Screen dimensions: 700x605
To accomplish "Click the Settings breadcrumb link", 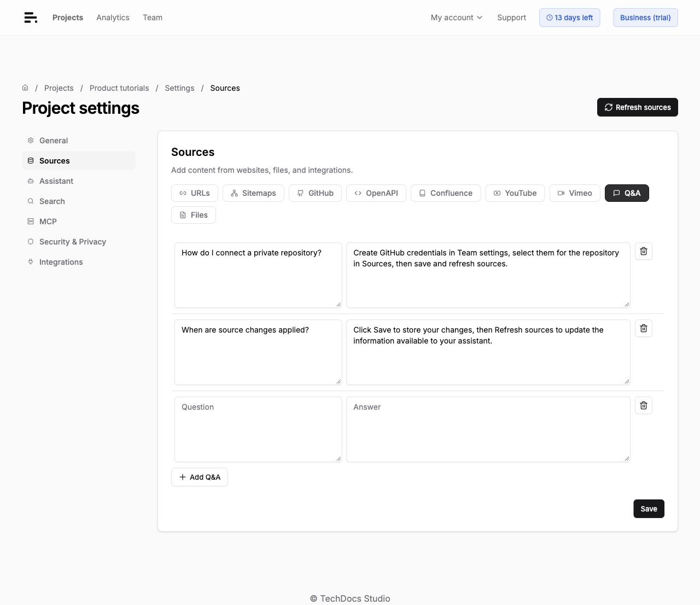I will [x=179, y=88].
